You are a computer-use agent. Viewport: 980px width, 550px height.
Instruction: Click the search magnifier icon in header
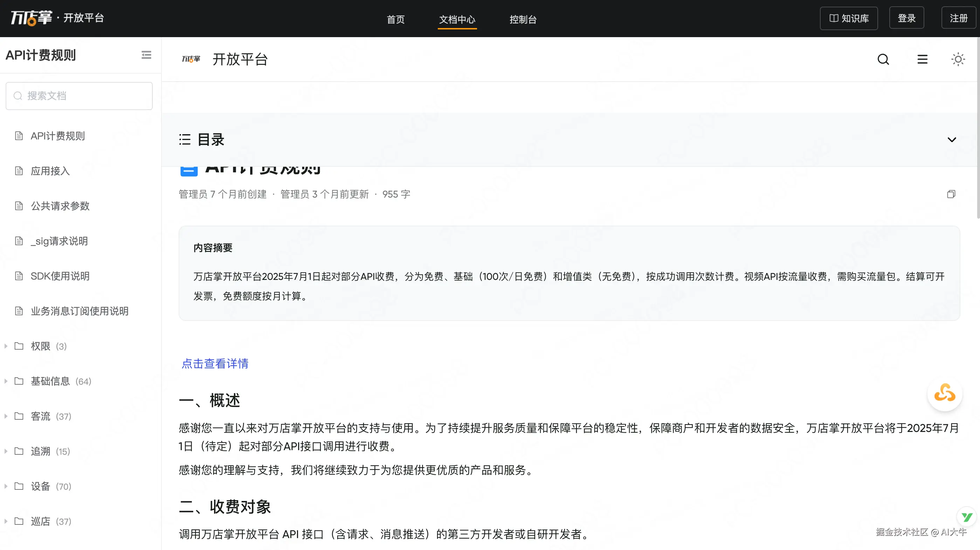pos(883,59)
